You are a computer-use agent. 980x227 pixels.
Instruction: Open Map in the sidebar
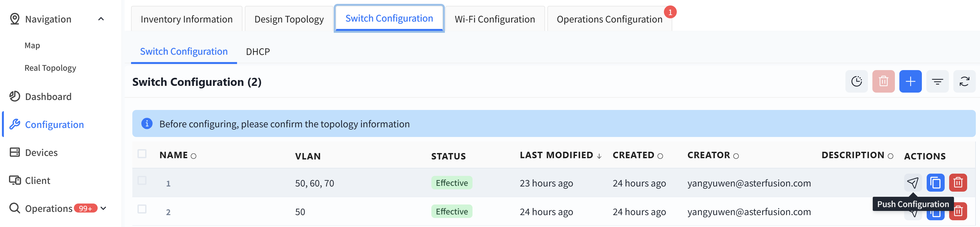[x=32, y=45]
